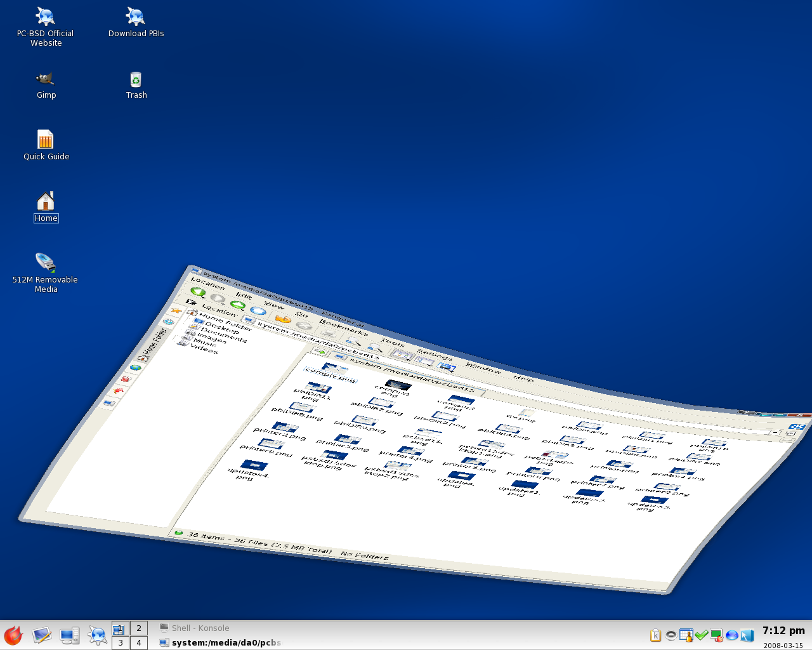Viewport: 812px width, 650px height.
Task: Select the system:/media/da0/pcbsd1.5 tab
Action: coord(406,375)
